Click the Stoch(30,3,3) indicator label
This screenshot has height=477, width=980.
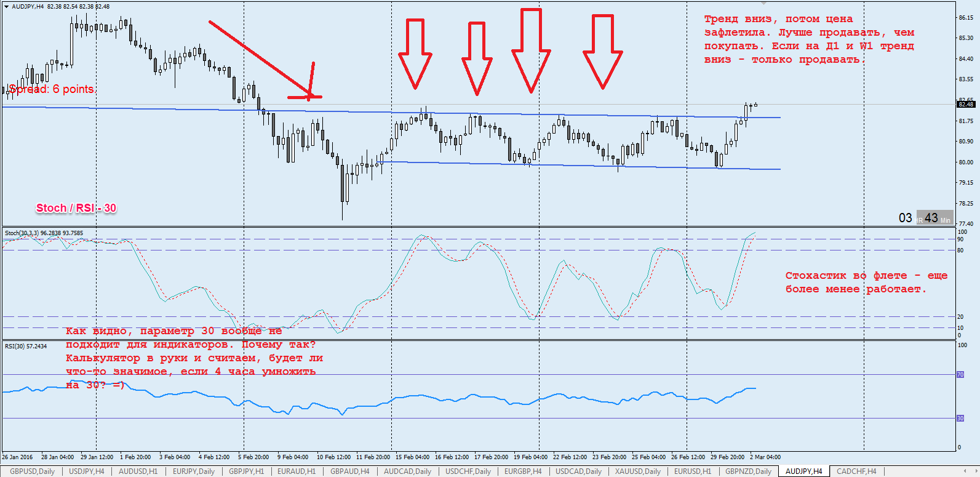(44, 233)
